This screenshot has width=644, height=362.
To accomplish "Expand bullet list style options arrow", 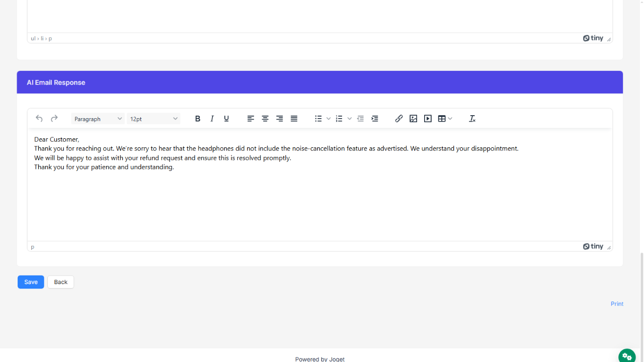I will (329, 119).
